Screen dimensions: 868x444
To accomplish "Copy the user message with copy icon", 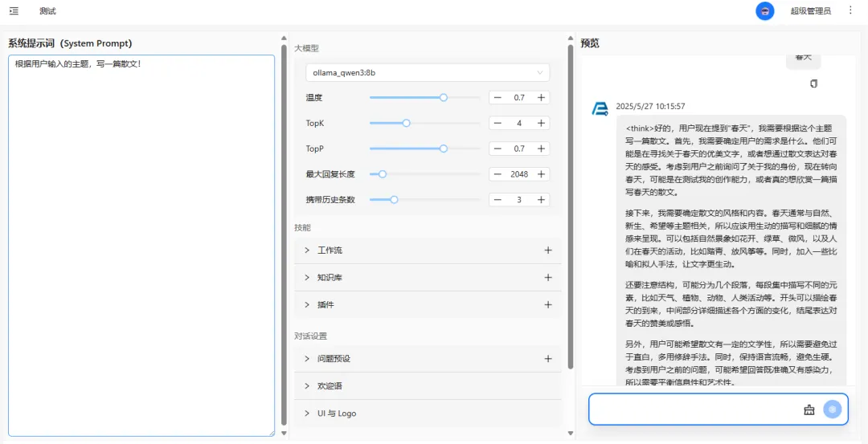I will click(x=813, y=84).
